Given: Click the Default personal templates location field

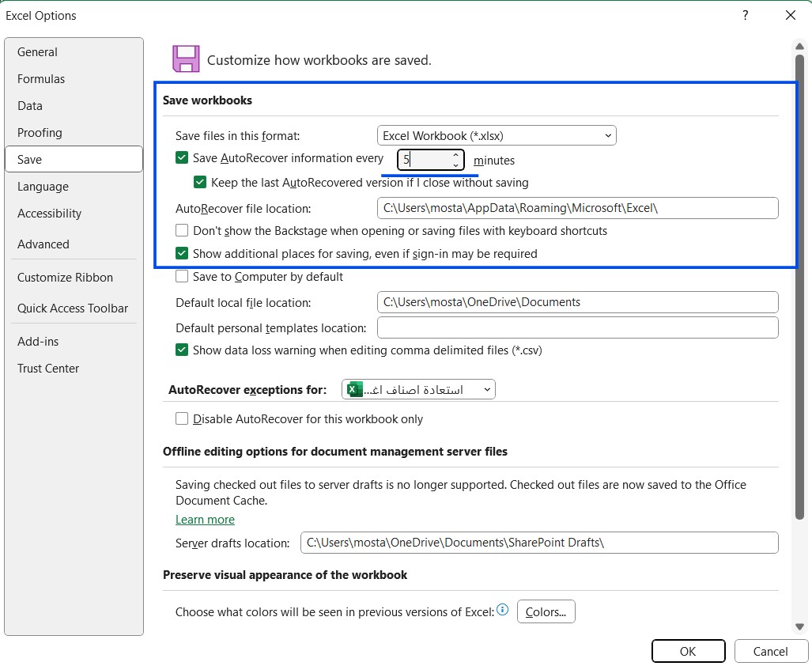Looking at the screenshot, I should pos(577,327).
